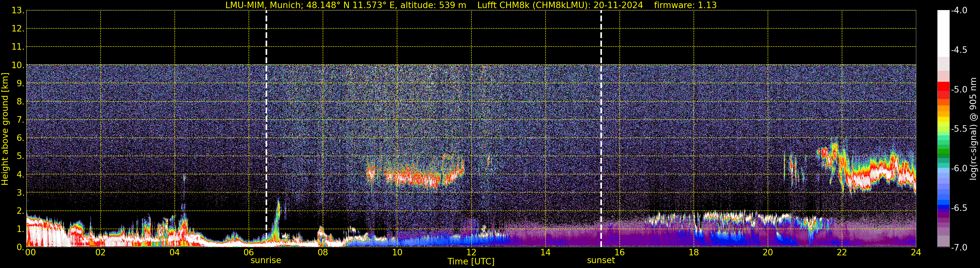This screenshot has height=268, width=980.
Task: Click the 'Time [UTC]' axis label
Action: pos(471,262)
